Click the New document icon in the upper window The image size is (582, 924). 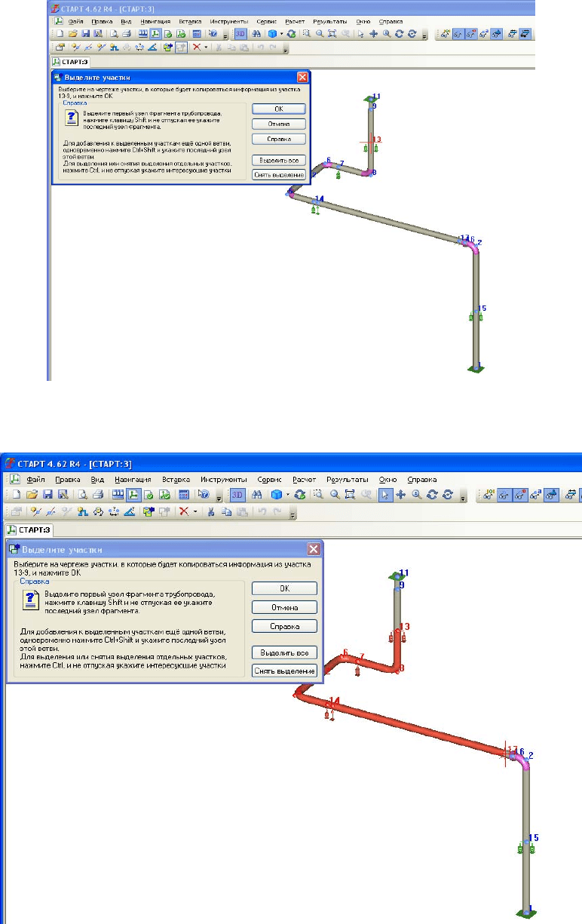(60, 34)
